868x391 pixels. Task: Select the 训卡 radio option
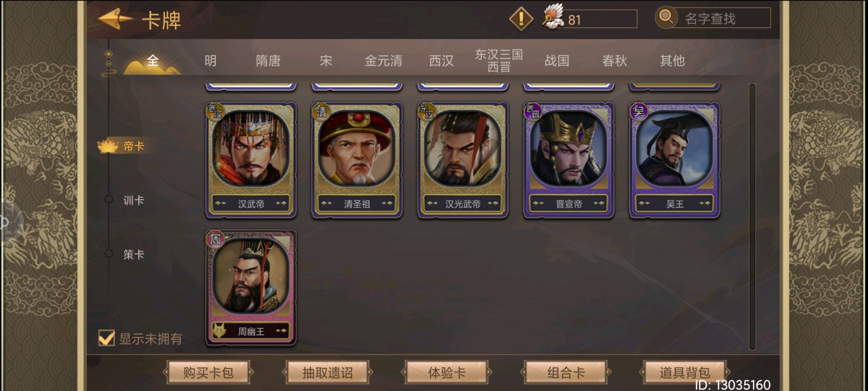point(108,200)
